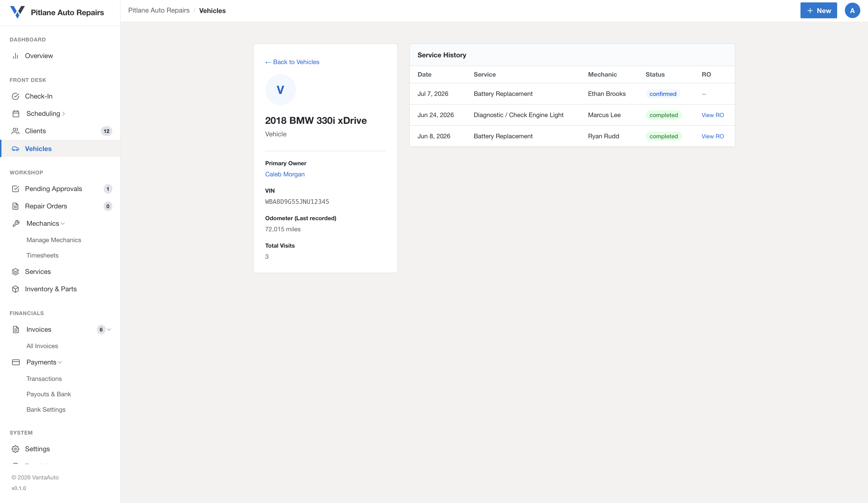
Task: Click the Vehicles car icon
Action: 15,149
